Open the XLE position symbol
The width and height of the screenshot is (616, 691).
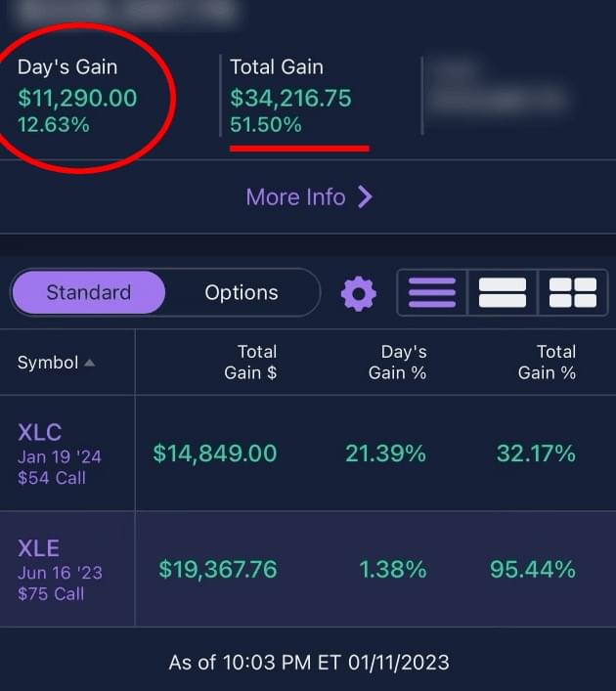click(x=39, y=548)
